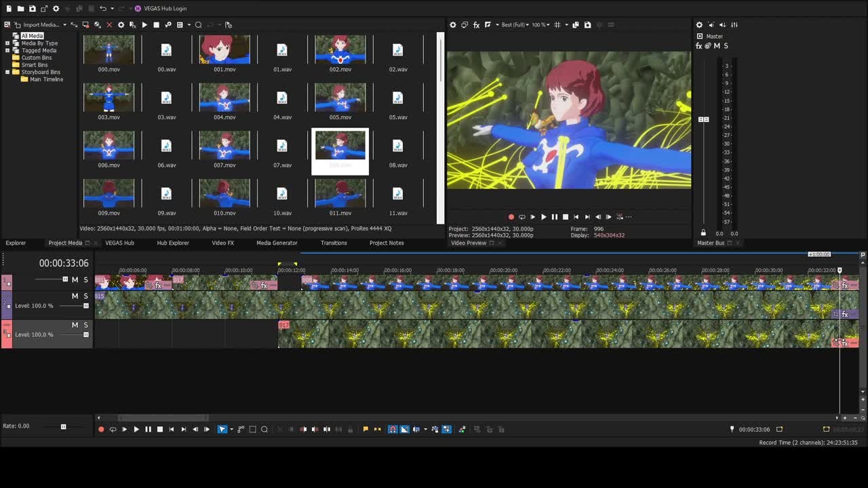
Task: Open the Transitions tab
Action: (333, 243)
